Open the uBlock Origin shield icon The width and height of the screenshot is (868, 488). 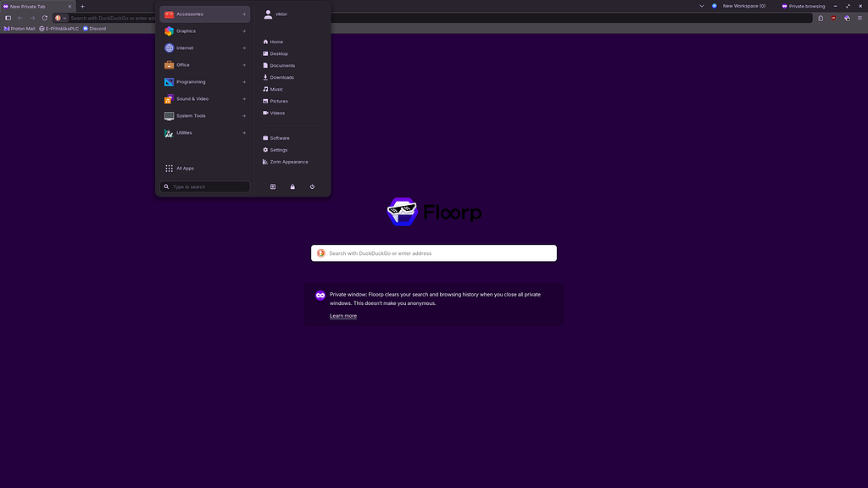coord(834,19)
